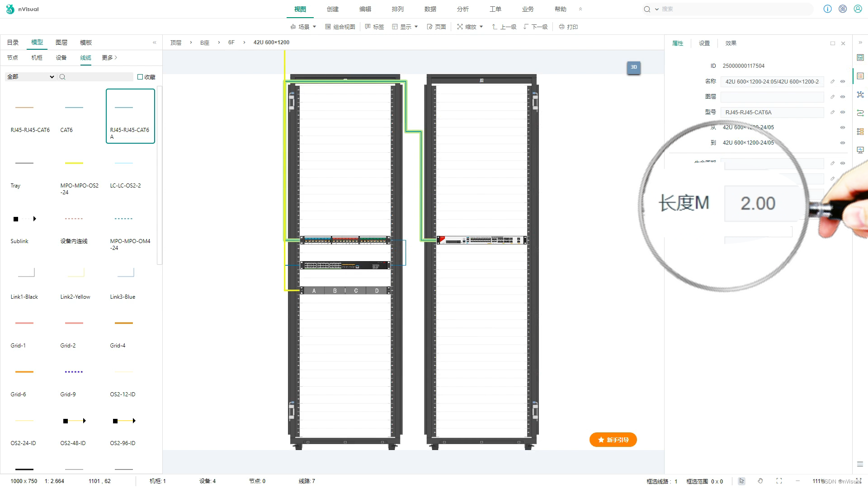Viewport: 868px width, 488px height.
Task: Open the user account icon
Action: [858, 9]
